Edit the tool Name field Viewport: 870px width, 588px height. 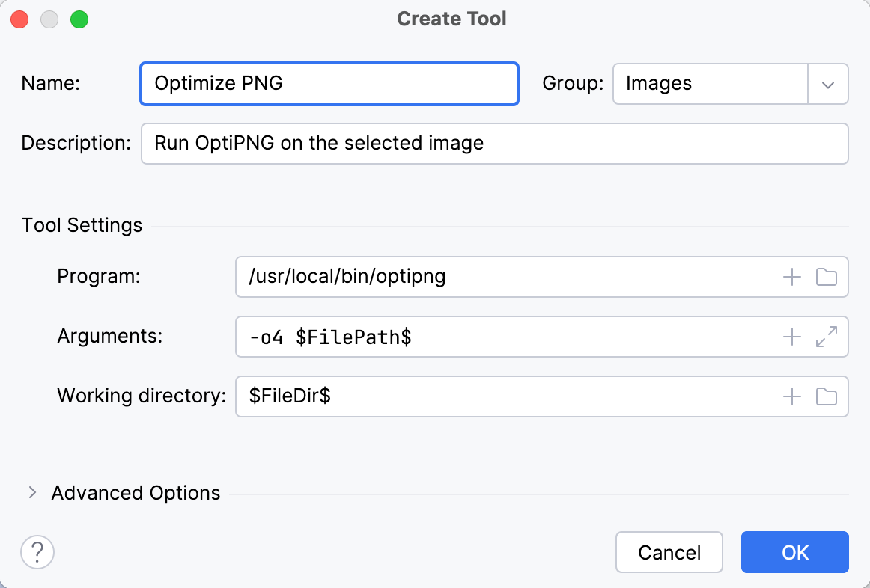point(329,84)
